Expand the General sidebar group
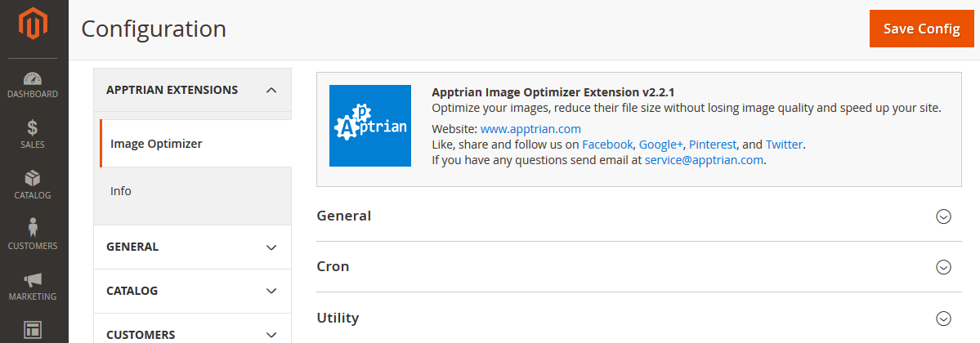 pyautogui.click(x=271, y=247)
